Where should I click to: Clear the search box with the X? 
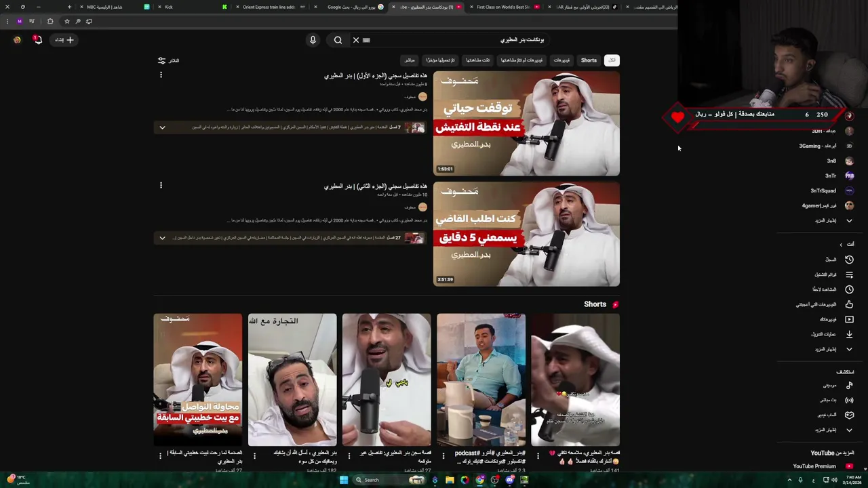356,40
